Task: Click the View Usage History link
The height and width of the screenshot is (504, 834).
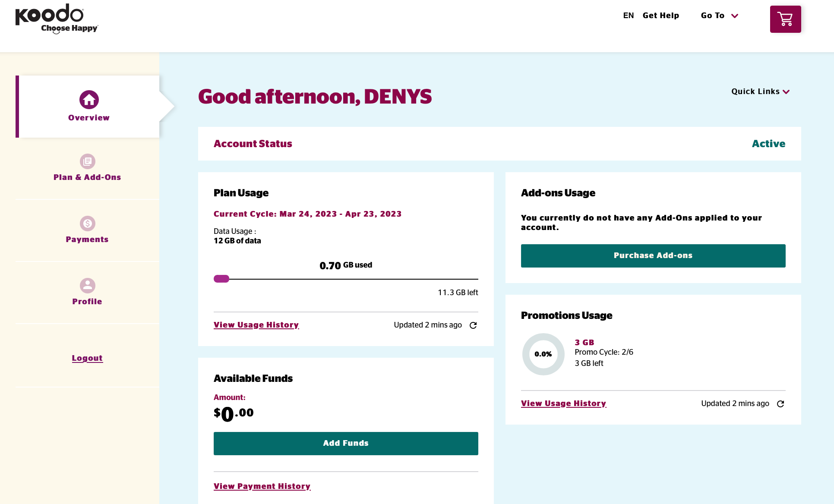Action: tap(256, 324)
